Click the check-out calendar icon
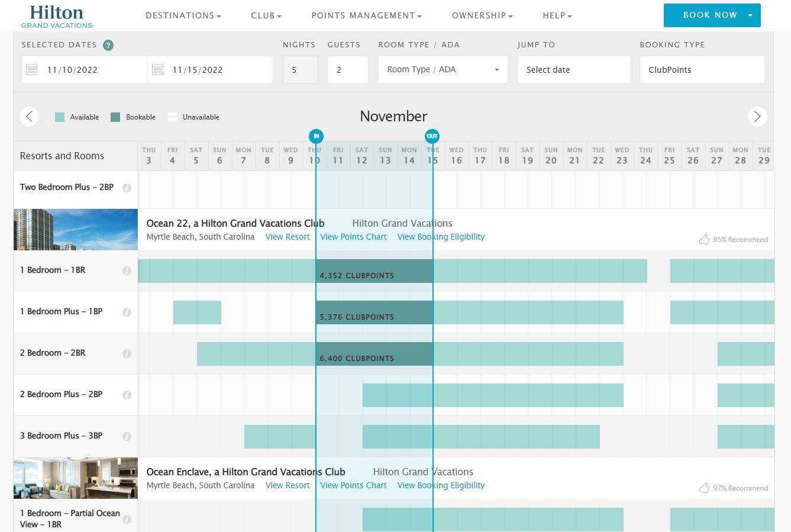This screenshot has height=532, width=791. [x=157, y=70]
